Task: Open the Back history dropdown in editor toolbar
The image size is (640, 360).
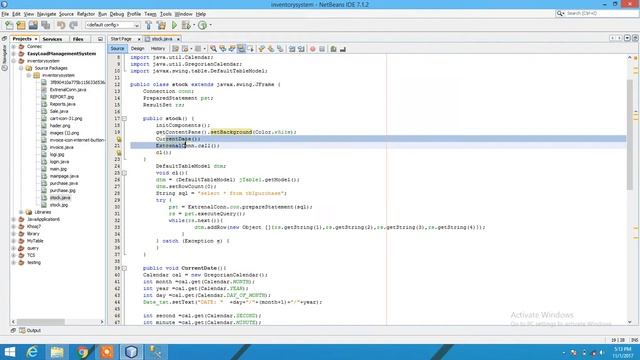Action: point(191,49)
